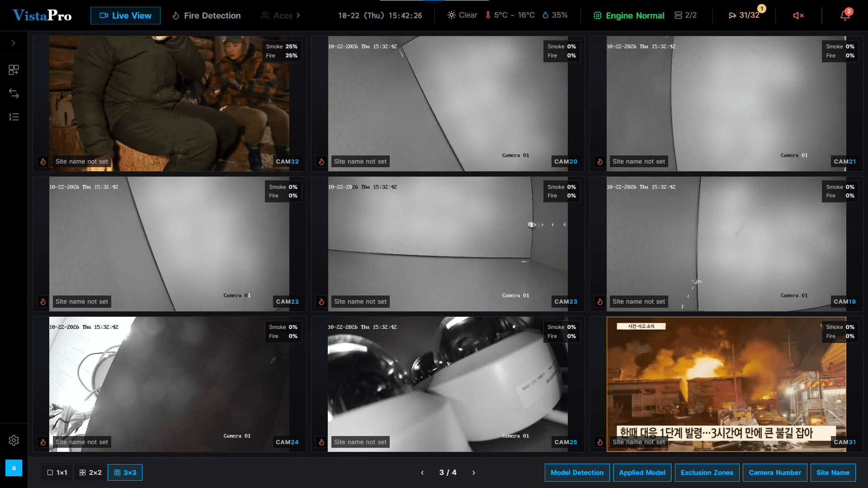Screen dimensions: 868x488
Task: Click the Engine Normal status
Action: click(x=629, y=15)
